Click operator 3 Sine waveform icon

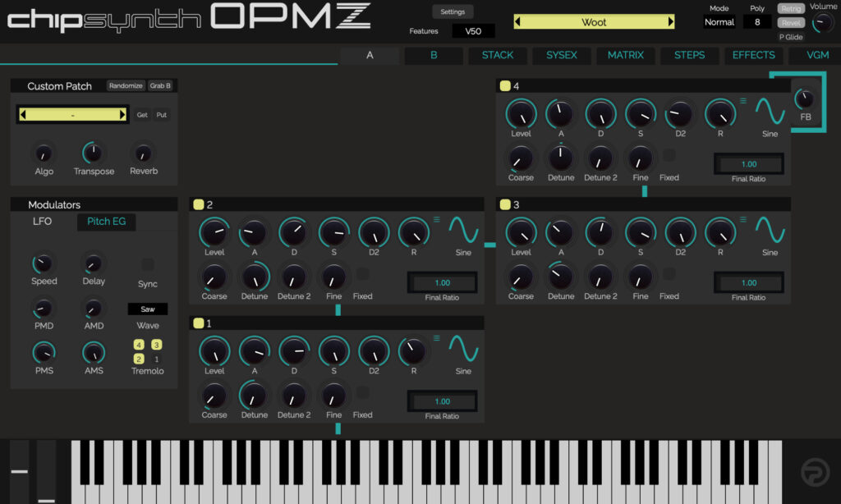[770, 230]
